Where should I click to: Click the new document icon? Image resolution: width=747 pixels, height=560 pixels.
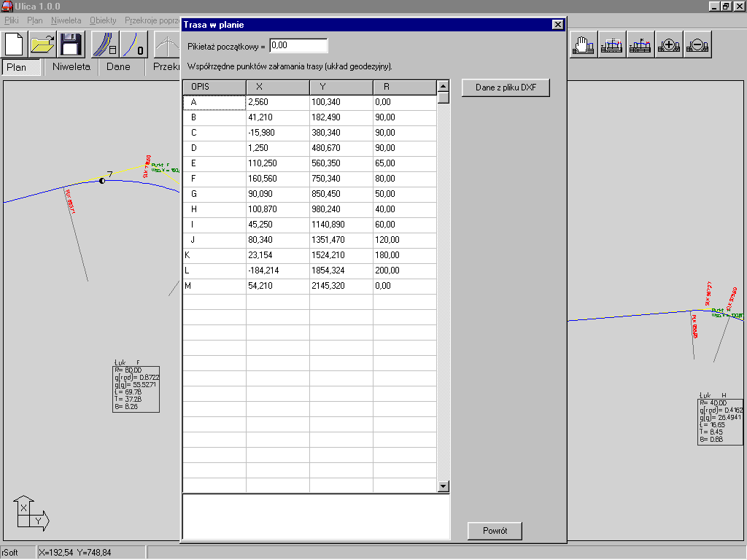point(15,44)
